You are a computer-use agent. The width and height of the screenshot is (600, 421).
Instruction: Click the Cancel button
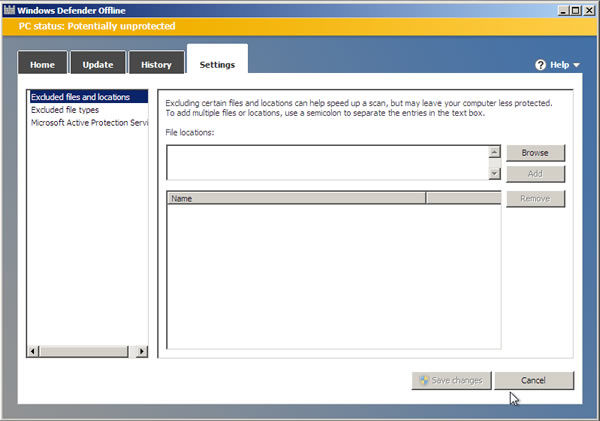pos(534,380)
